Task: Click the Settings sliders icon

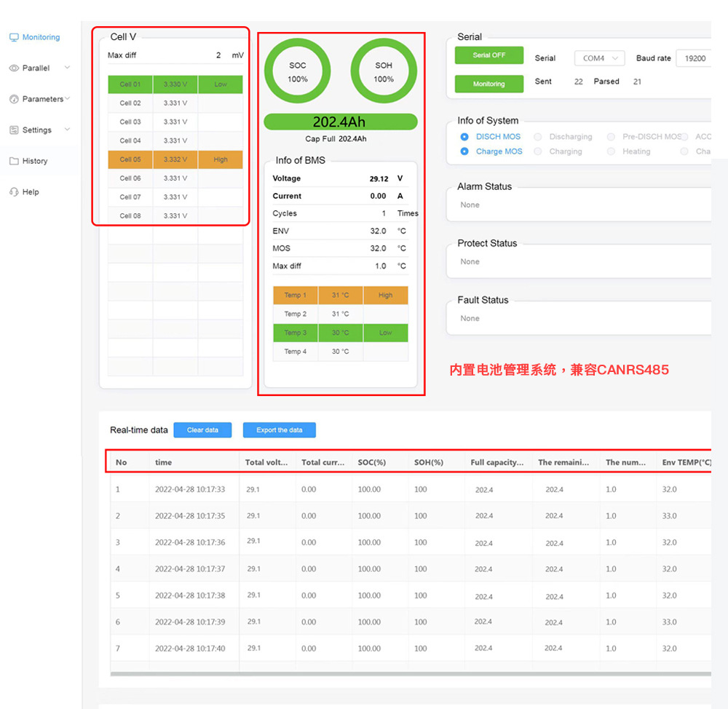Action: click(14, 130)
